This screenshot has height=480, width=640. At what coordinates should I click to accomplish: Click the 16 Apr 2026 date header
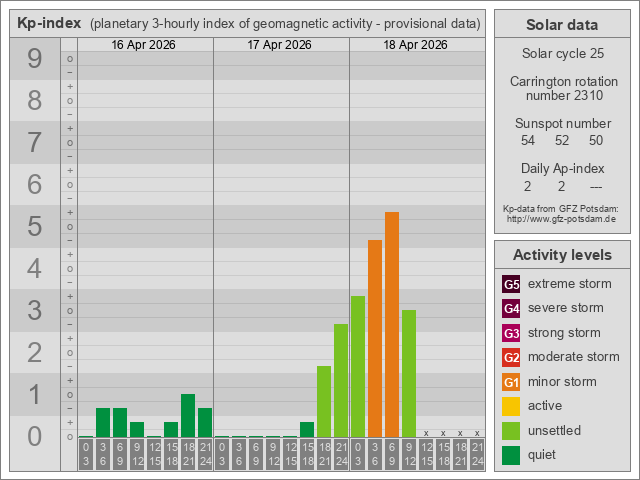(x=145, y=45)
